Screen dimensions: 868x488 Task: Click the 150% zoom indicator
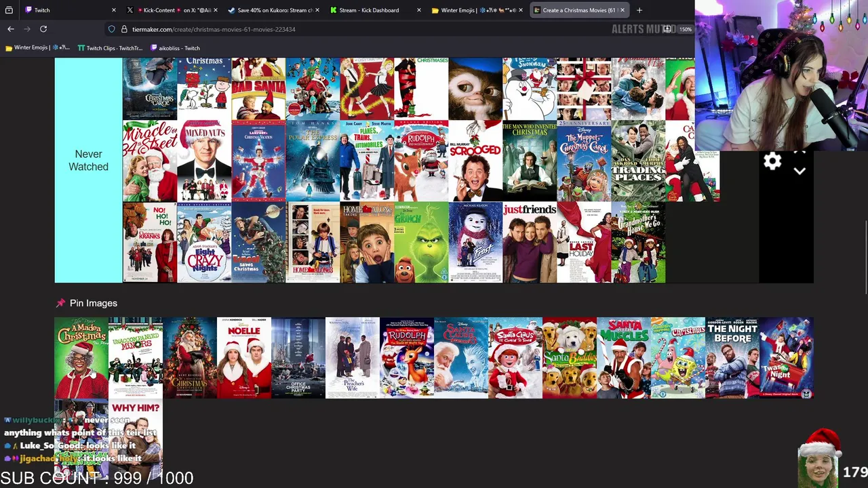[x=686, y=29]
